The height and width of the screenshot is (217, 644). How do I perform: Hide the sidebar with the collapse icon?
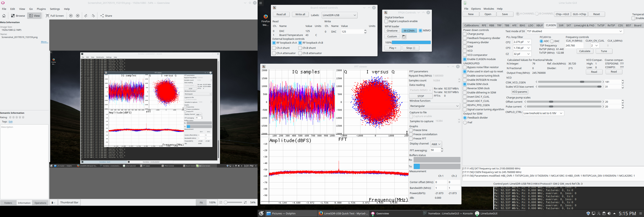54,203
